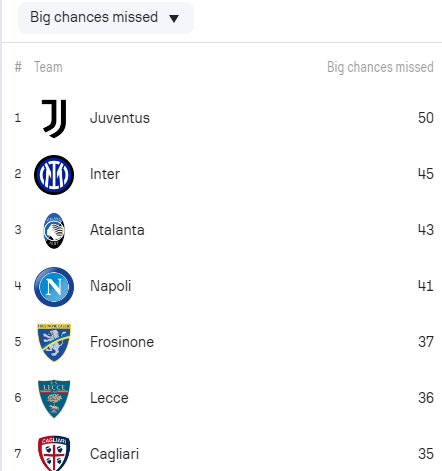Open the Big chances missed dropdown
The image size is (442, 471).
pyautogui.click(x=106, y=18)
